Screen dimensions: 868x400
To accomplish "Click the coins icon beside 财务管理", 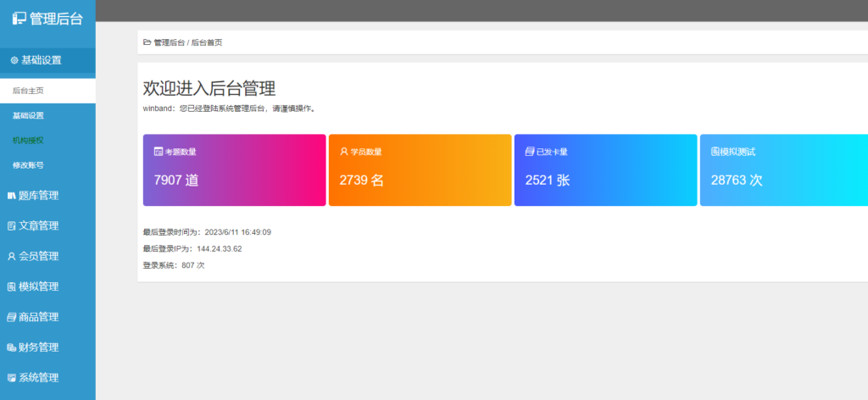I will (x=12, y=347).
